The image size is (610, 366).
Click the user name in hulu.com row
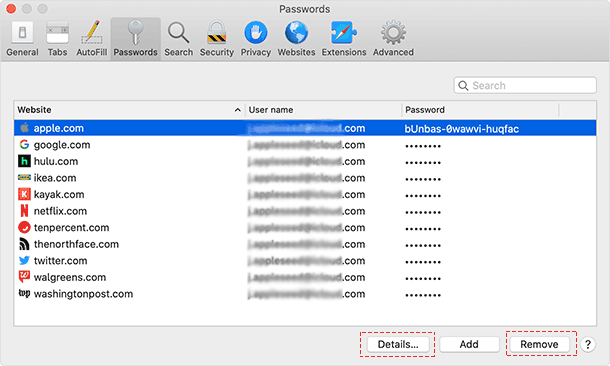[307, 161]
